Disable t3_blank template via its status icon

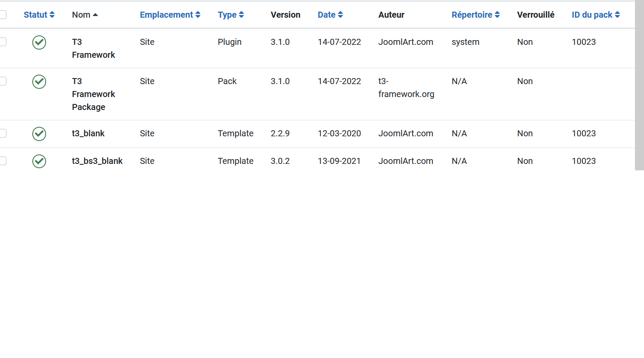[x=39, y=134]
